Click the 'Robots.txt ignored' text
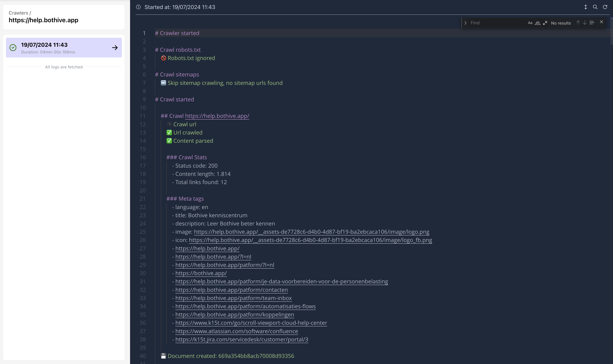613x364 pixels. coord(191,58)
